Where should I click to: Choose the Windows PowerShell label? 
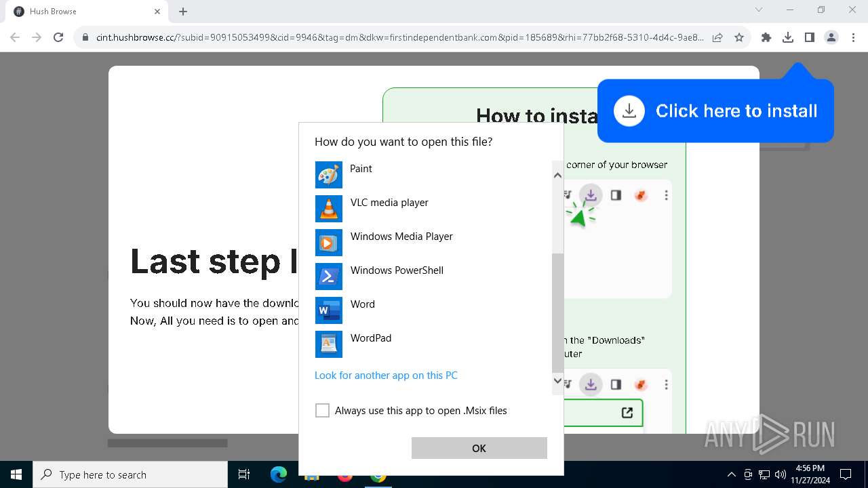pyautogui.click(x=397, y=270)
